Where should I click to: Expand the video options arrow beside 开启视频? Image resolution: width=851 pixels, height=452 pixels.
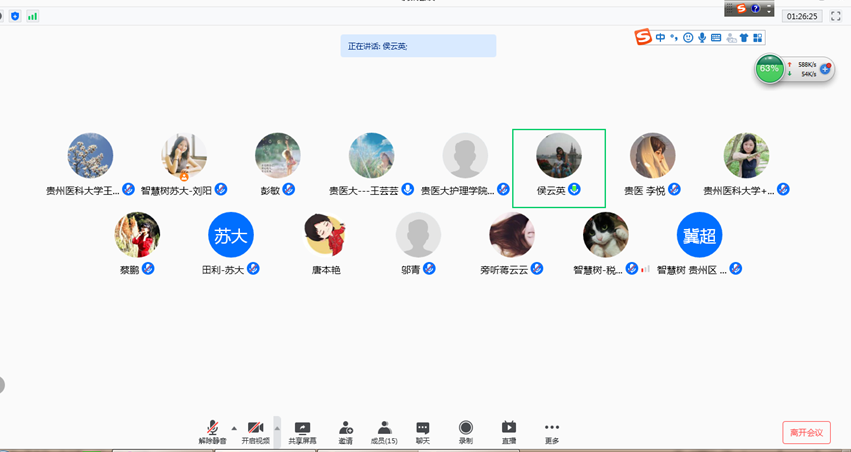pos(277,428)
